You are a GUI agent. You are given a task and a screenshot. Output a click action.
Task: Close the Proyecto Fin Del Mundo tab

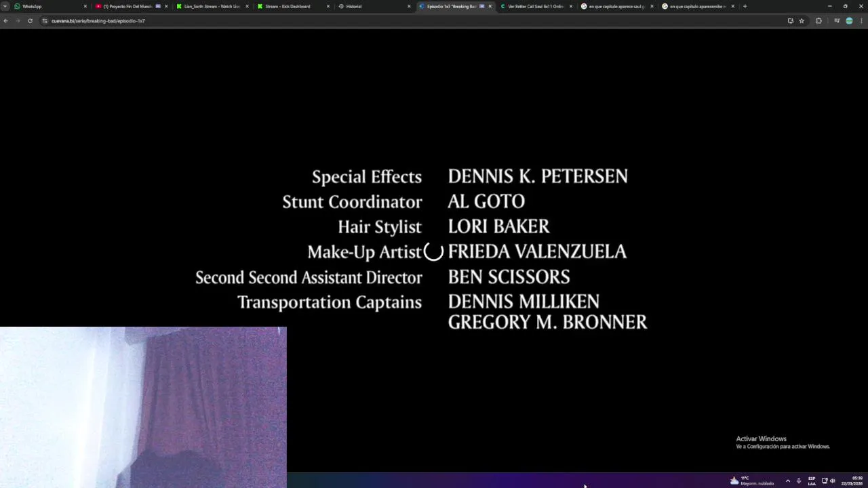pos(166,6)
